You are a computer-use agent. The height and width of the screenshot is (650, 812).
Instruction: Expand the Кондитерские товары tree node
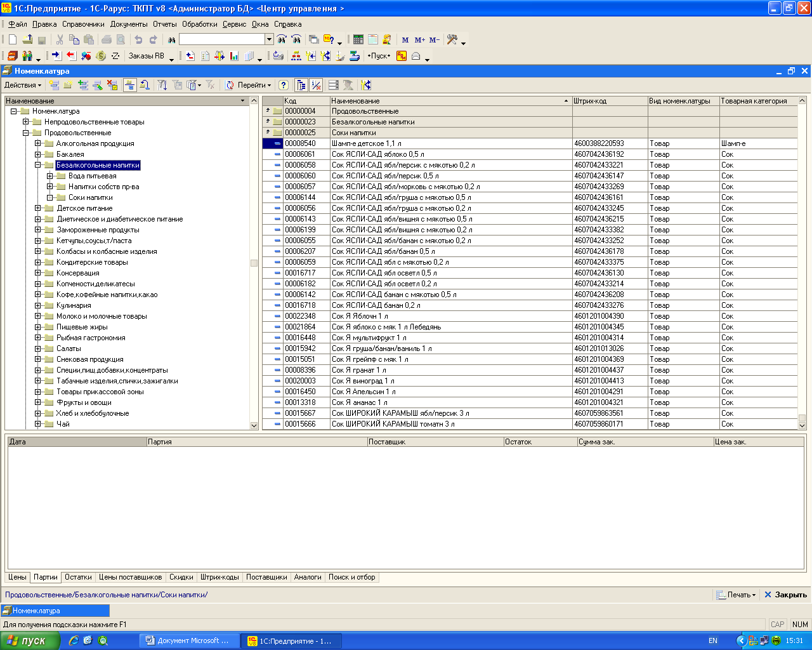pos(38,262)
